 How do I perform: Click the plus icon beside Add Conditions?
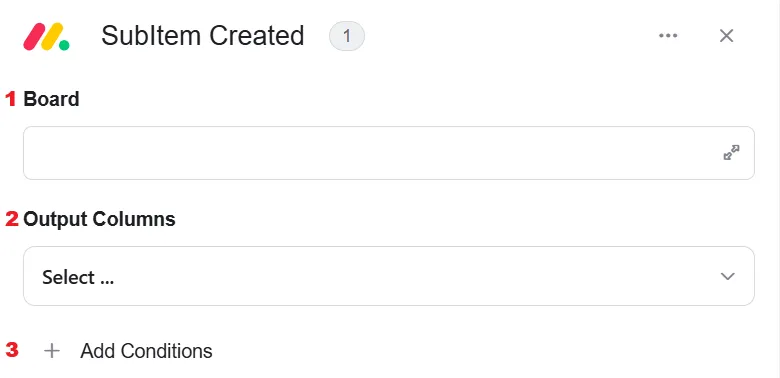pyautogui.click(x=52, y=351)
